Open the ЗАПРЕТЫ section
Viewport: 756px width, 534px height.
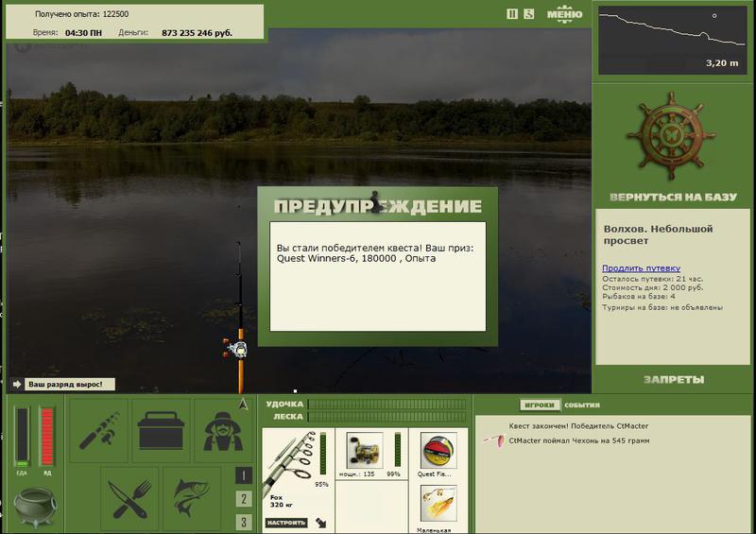[x=674, y=380]
